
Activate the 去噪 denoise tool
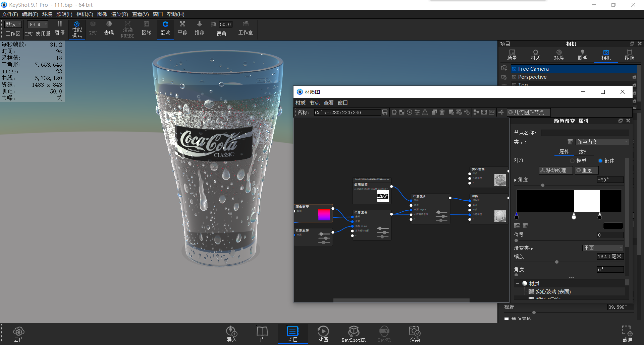point(109,29)
